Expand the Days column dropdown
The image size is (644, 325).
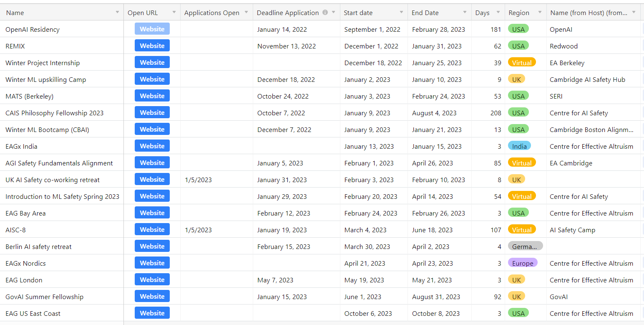click(x=498, y=13)
